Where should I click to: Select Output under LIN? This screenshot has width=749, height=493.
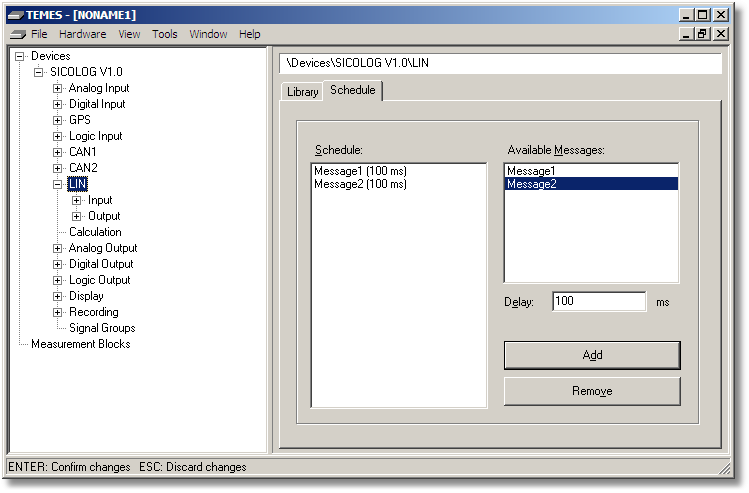coord(104,216)
